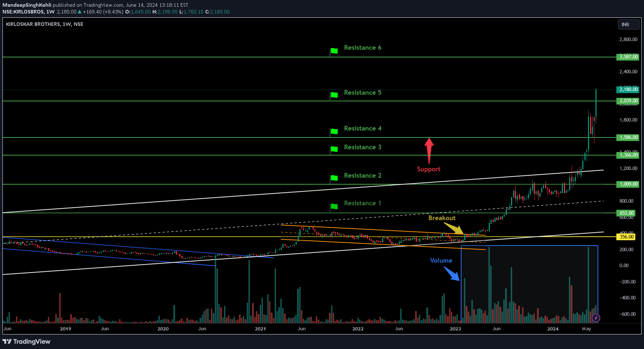Select the 2,587.00 price label
644x349 pixels.
(628, 57)
